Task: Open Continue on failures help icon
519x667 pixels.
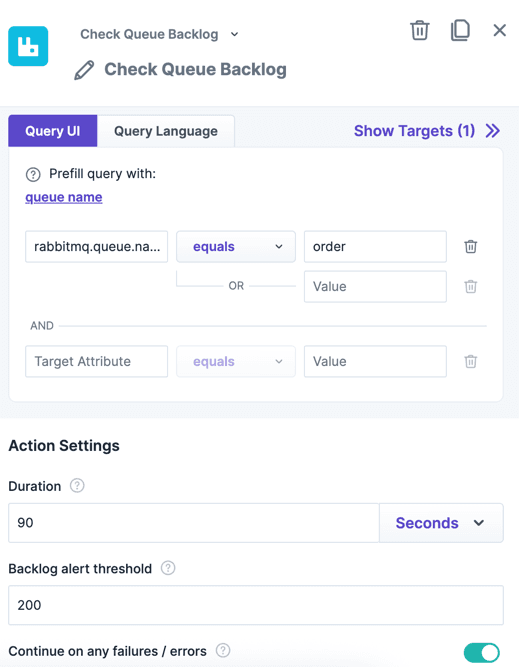Action: 223,650
